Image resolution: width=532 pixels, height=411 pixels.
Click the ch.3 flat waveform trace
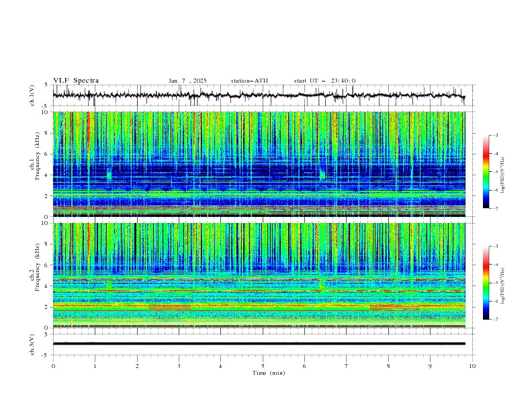click(259, 344)
